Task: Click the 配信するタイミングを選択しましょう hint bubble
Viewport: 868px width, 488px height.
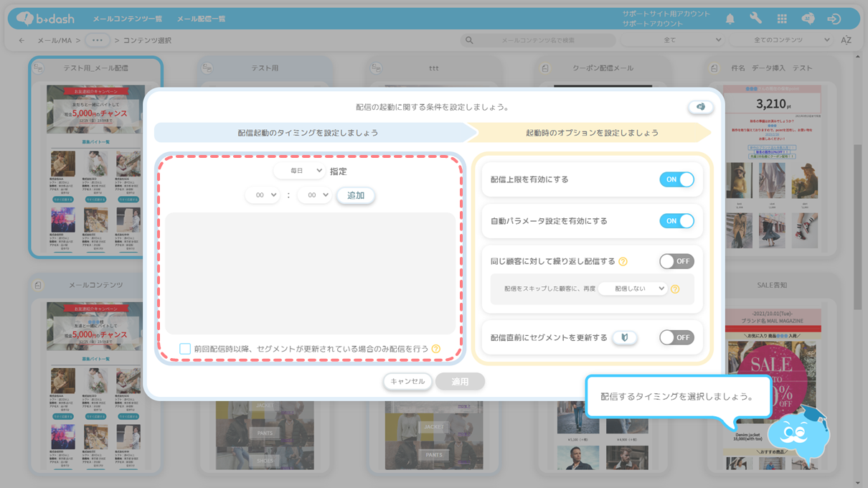Action: coord(678,396)
